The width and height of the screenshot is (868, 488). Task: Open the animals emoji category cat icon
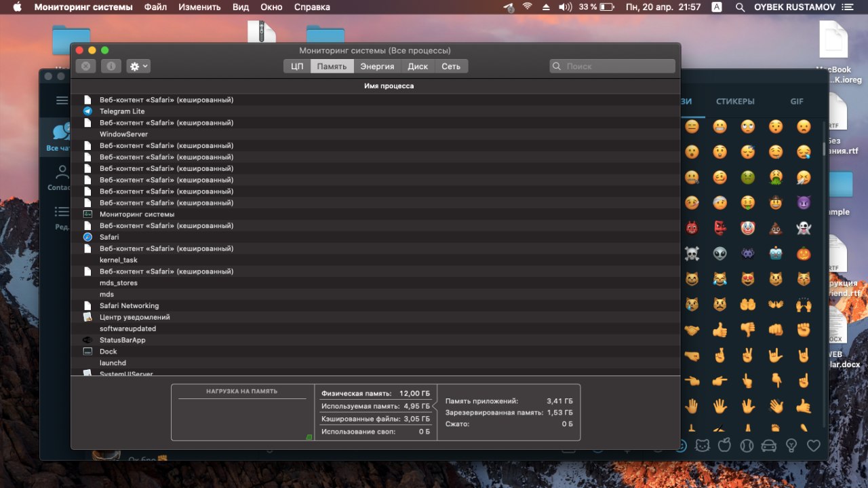[x=703, y=446]
